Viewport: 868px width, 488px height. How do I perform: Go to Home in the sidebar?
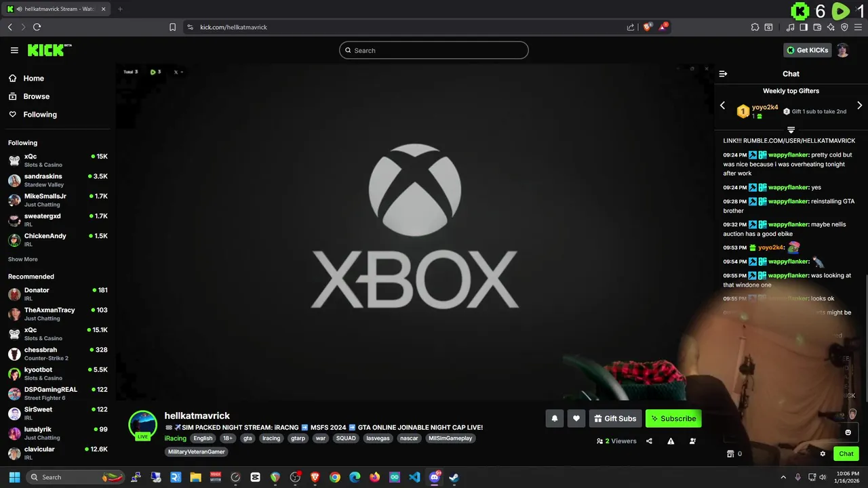33,78
